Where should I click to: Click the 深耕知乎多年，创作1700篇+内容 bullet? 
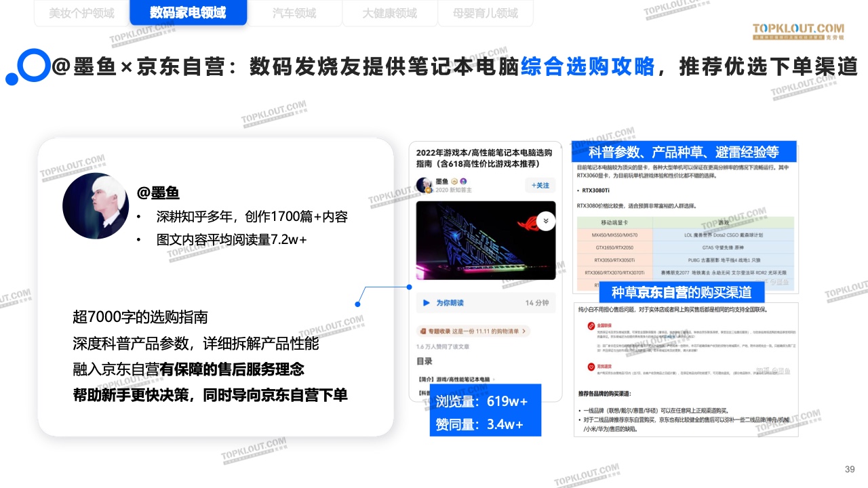tap(252, 217)
